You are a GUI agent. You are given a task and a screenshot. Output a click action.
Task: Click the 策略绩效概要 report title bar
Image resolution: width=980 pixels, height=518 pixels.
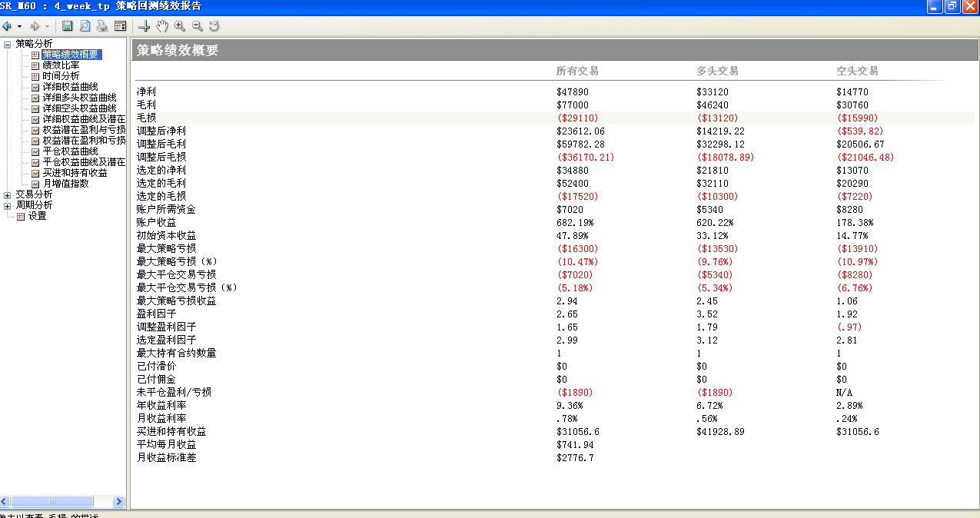point(553,51)
